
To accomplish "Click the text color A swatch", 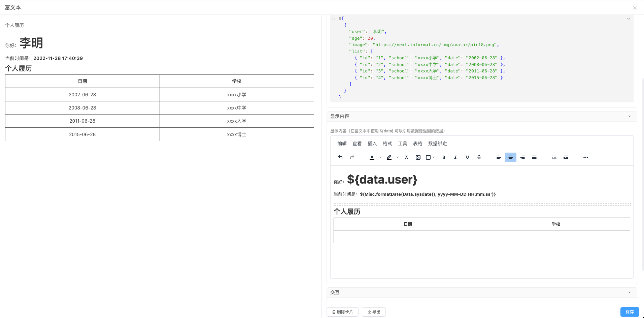I will pos(372,157).
